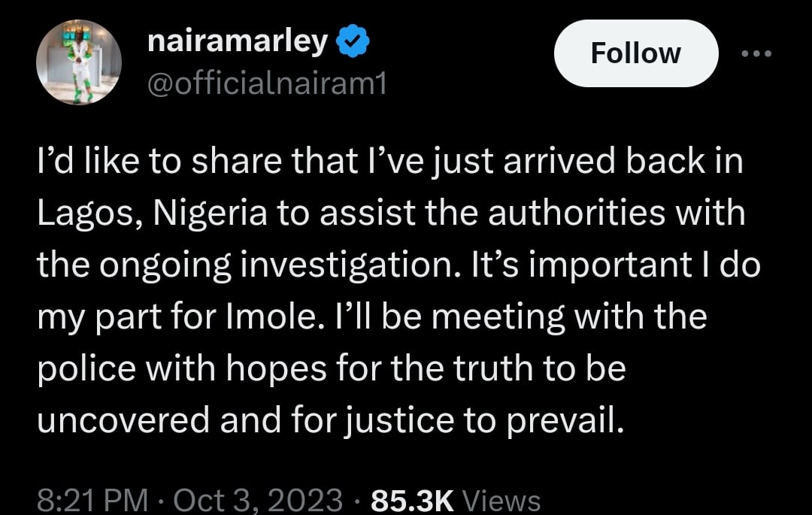Open nairamarley's profile picture
This screenshot has height=515, width=812.
79,61
